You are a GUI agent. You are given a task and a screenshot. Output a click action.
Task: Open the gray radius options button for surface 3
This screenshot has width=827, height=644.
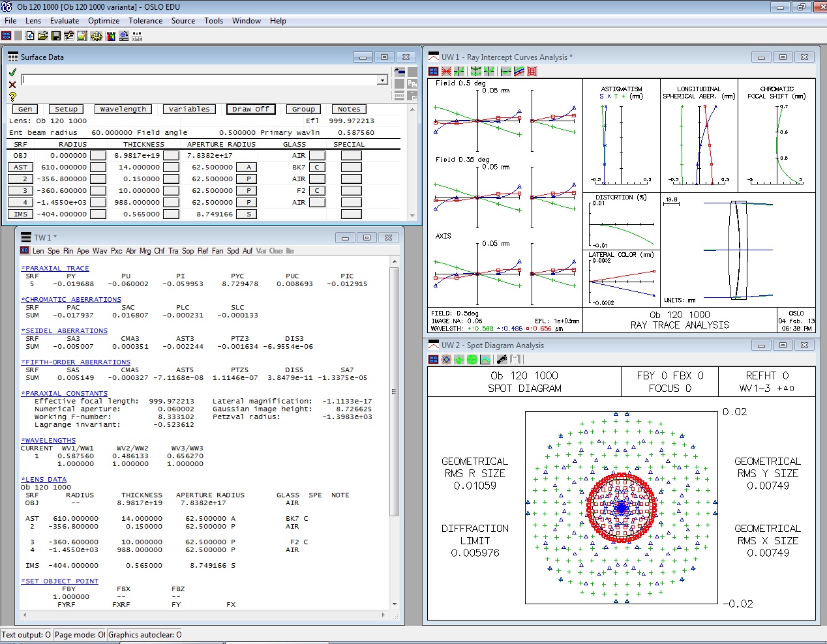pyautogui.click(x=98, y=190)
